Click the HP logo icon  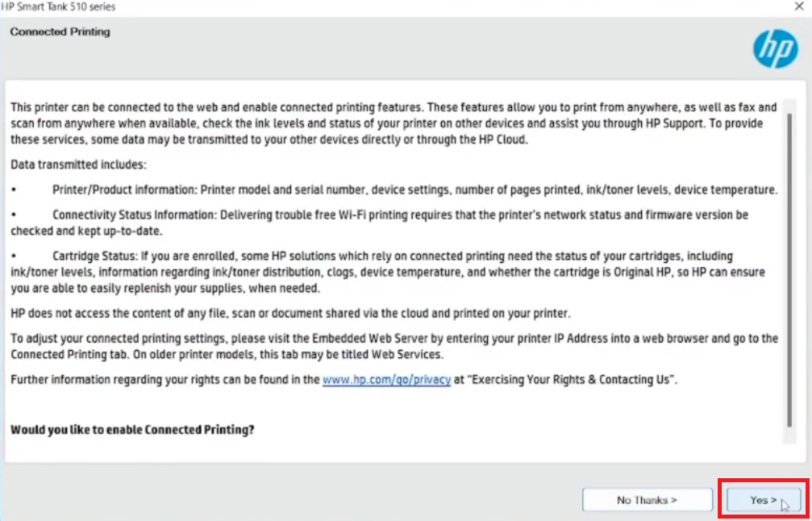point(775,48)
